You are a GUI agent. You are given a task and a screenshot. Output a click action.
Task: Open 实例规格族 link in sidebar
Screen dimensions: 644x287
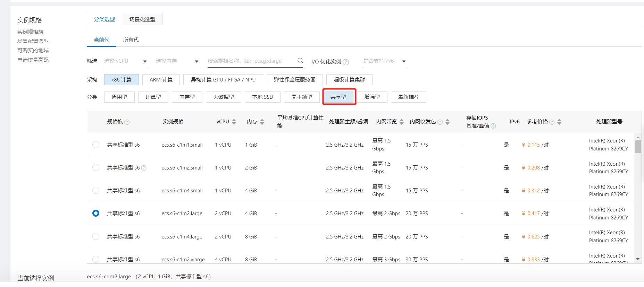31,32
